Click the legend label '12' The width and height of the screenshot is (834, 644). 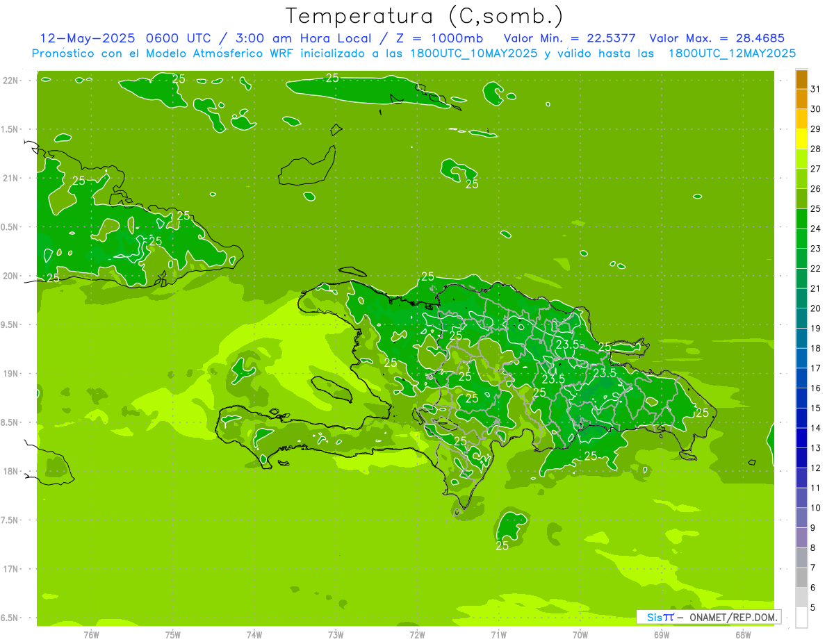coord(815,468)
